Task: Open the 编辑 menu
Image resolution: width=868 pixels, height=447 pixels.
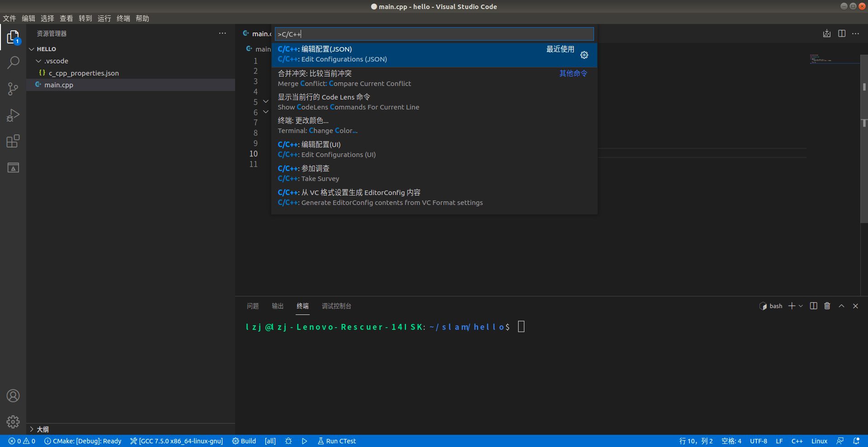Action: click(x=28, y=19)
